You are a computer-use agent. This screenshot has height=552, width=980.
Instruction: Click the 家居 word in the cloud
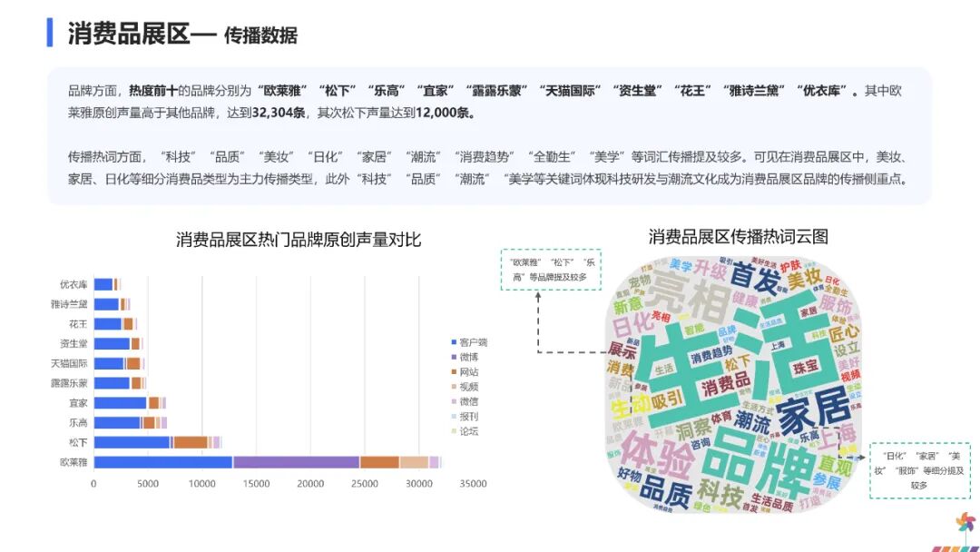(814, 411)
